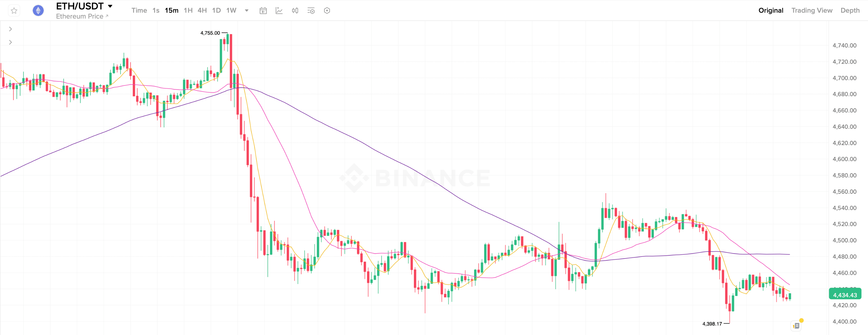
Task: Click the candlestick chart style icon
Action: coord(295,11)
